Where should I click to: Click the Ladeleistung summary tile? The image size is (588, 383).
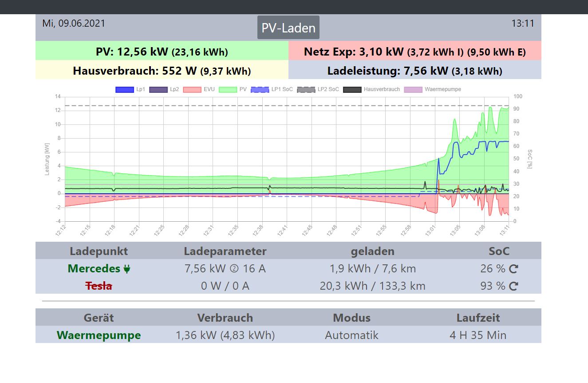[414, 71]
